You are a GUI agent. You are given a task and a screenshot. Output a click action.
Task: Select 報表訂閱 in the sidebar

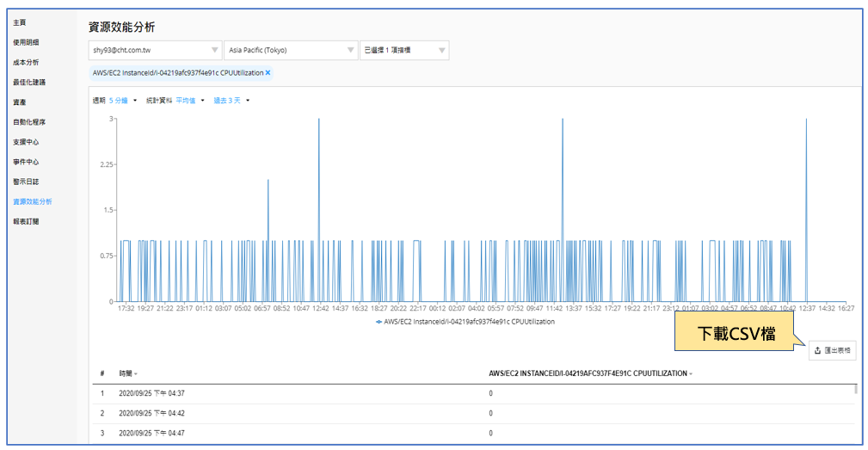(26, 222)
